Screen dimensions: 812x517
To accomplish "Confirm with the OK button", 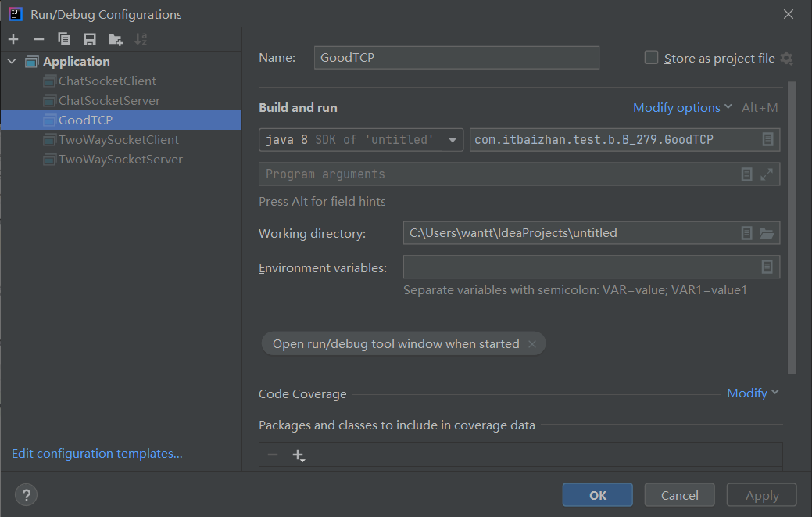I will click(x=598, y=495).
